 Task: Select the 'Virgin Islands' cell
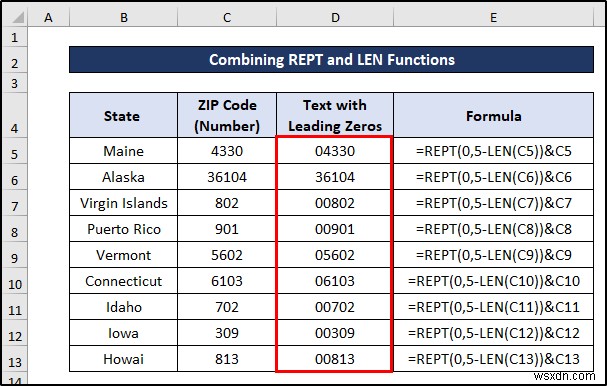pos(123,202)
